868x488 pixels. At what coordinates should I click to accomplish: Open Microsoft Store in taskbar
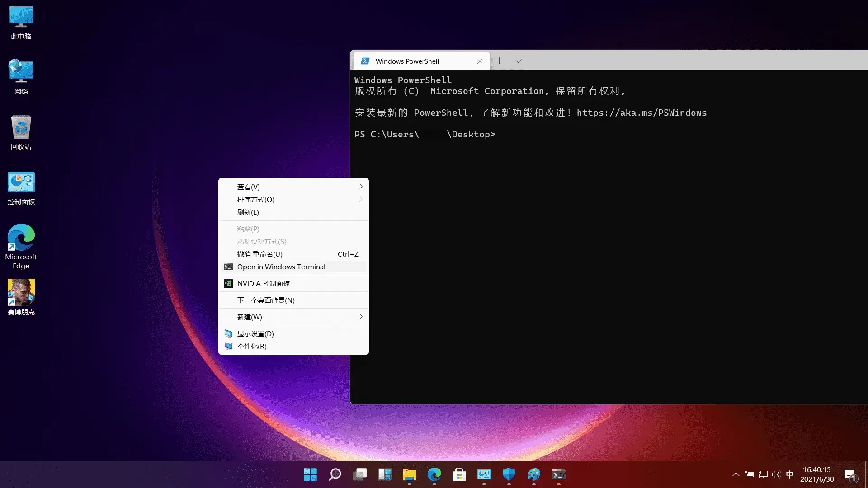(459, 474)
